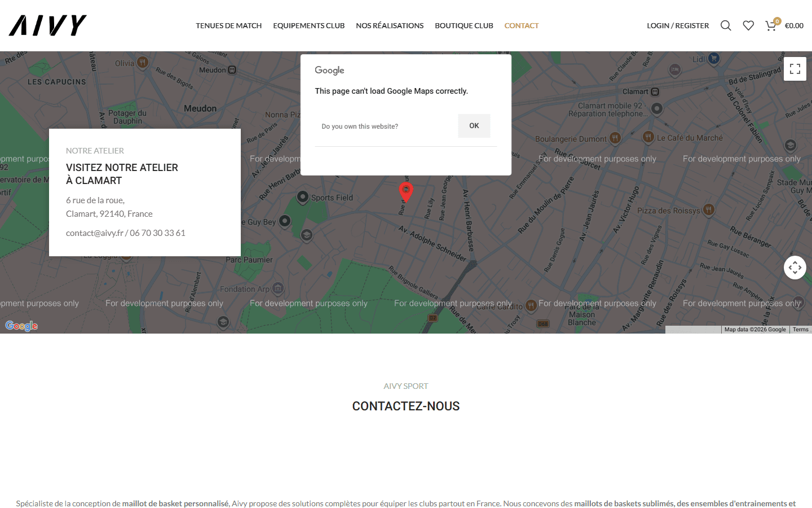Viewport: 812px width, 508px height.
Task: Open the BOUTIQUE CLUB menu
Action: [x=464, y=25]
